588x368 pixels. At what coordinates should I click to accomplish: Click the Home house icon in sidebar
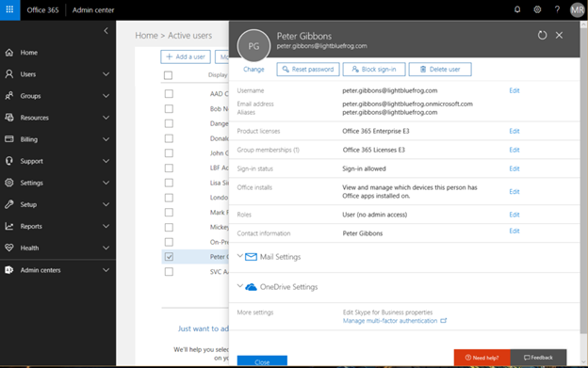click(x=9, y=53)
